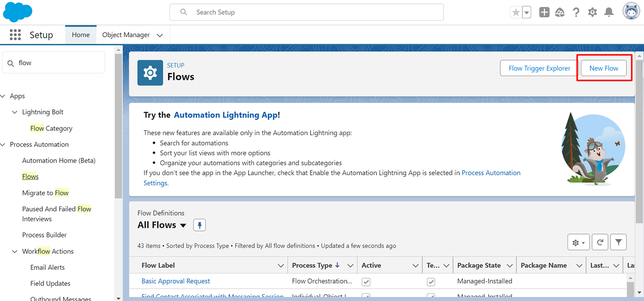Toggle Template checkbox for Basic Approval Request
The image size is (644, 301).
[431, 282]
